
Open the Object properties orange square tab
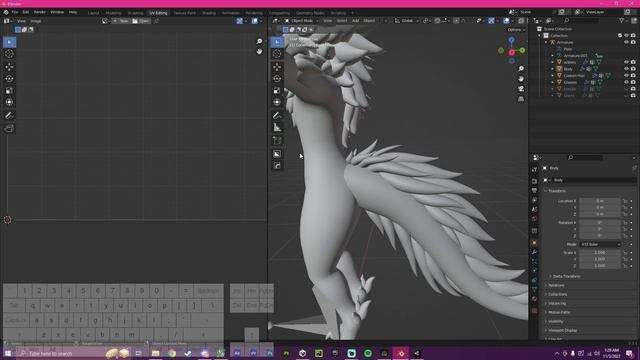pyautogui.click(x=534, y=242)
